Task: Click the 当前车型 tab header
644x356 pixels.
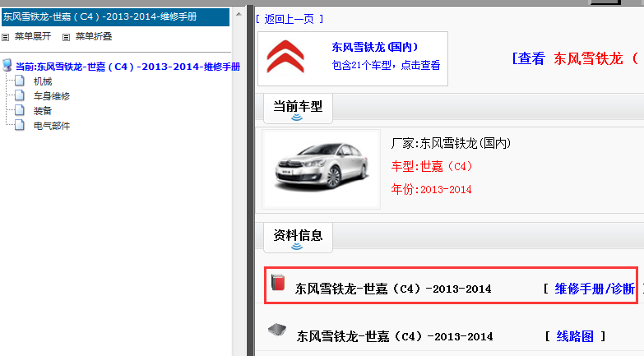Action: [298, 109]
